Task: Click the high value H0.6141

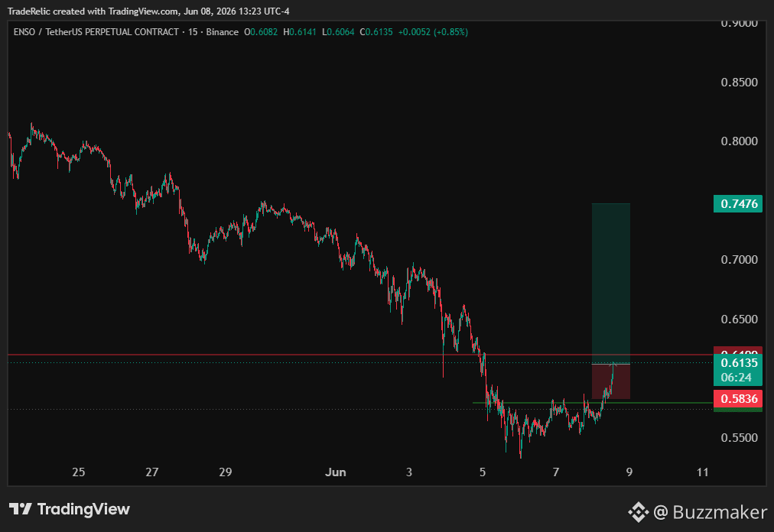Action: click(x=300, y=32)
